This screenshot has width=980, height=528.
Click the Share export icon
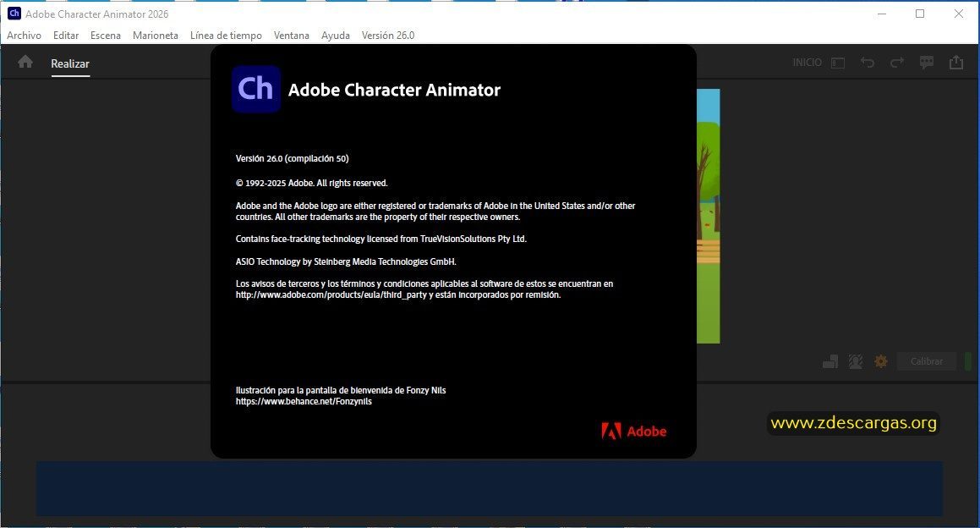955,63
